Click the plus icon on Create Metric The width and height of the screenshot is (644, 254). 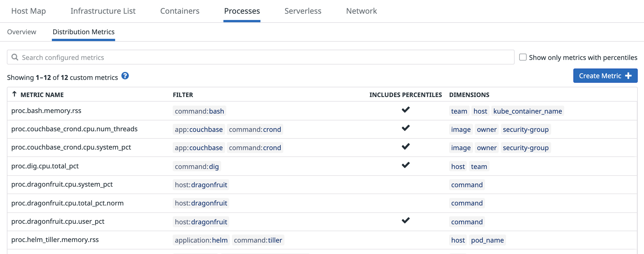pos(628,76)
